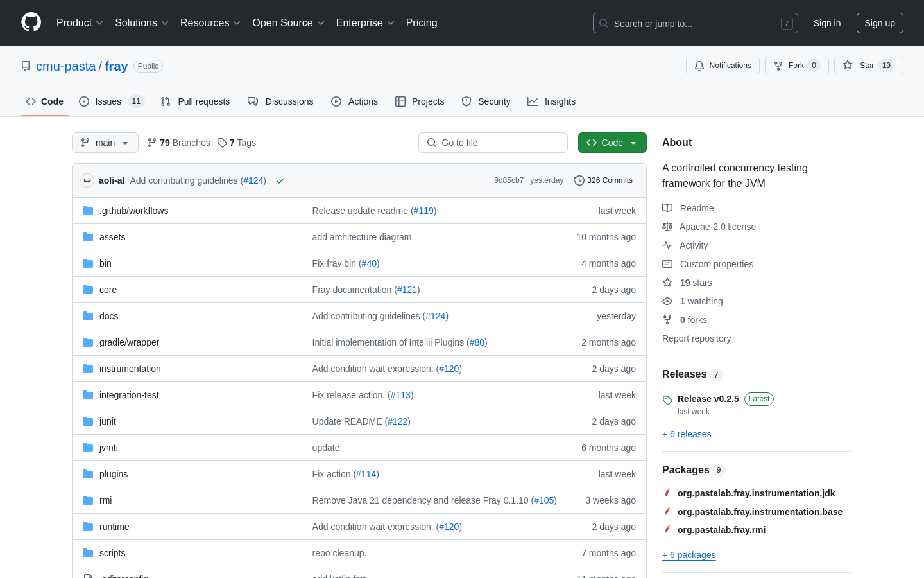The height and width of the screenshot is (578, 924).
Task: Open the junit folder
Action: pos(107,421)
